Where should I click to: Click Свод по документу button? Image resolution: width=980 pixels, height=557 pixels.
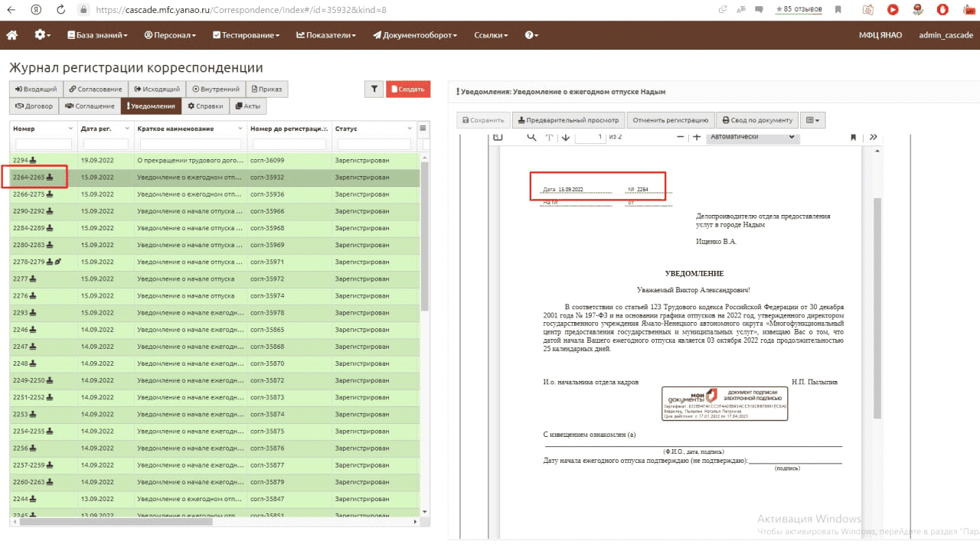pos(756,120)
